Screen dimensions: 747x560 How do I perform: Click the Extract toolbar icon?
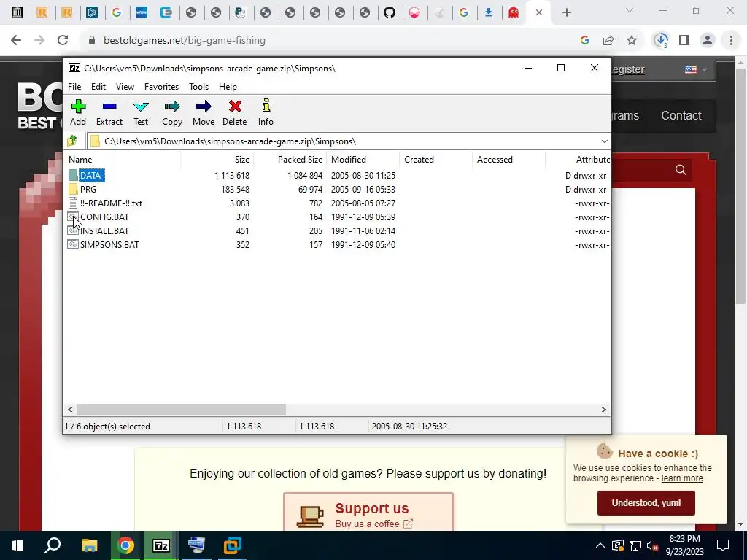pos(109,106)
